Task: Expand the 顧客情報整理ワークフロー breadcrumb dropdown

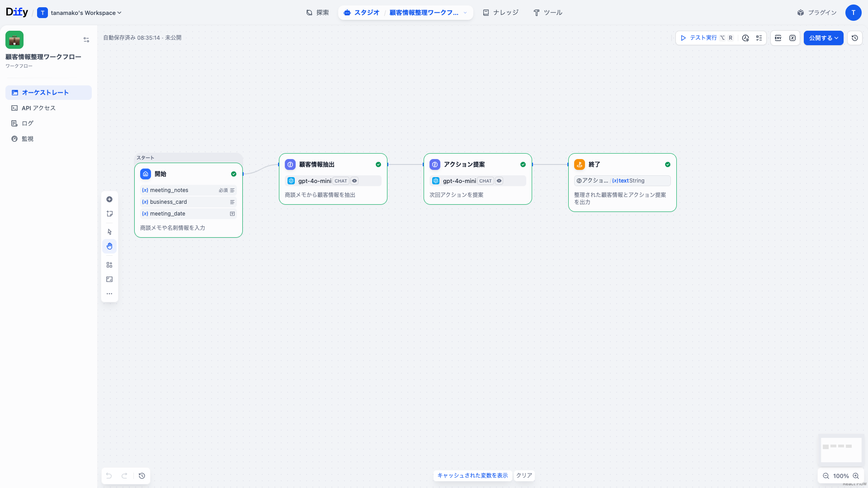Action: tap(465, 13)
